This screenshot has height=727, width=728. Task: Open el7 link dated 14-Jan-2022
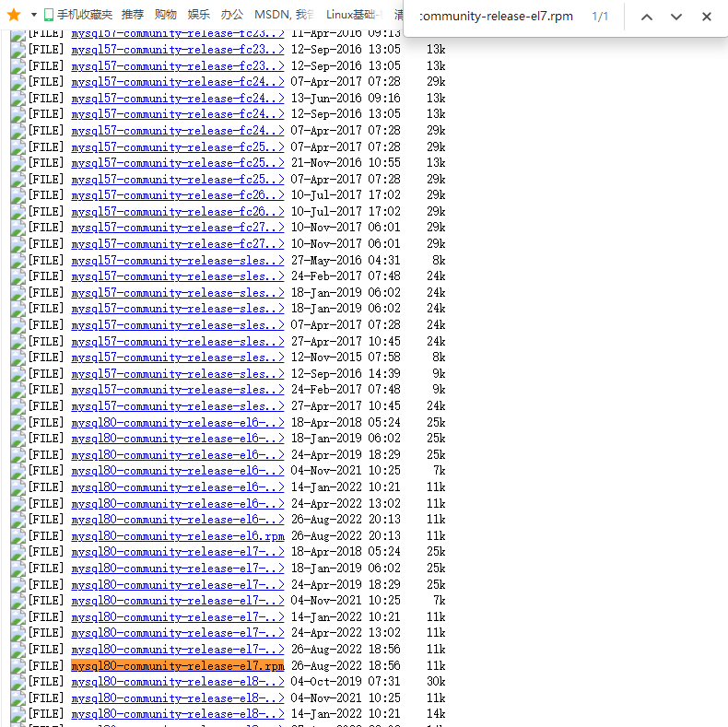click(x=177, y=617)
